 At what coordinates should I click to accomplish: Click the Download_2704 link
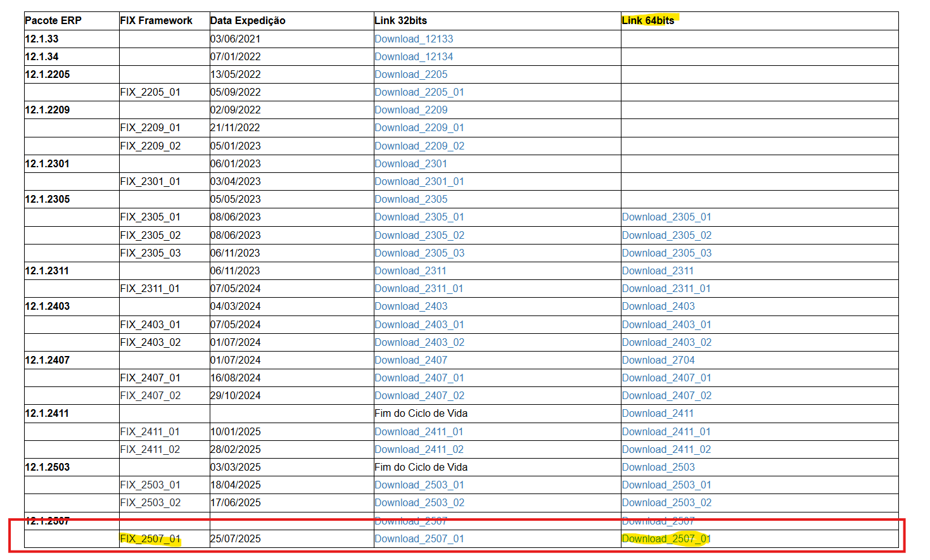[658, 360]
